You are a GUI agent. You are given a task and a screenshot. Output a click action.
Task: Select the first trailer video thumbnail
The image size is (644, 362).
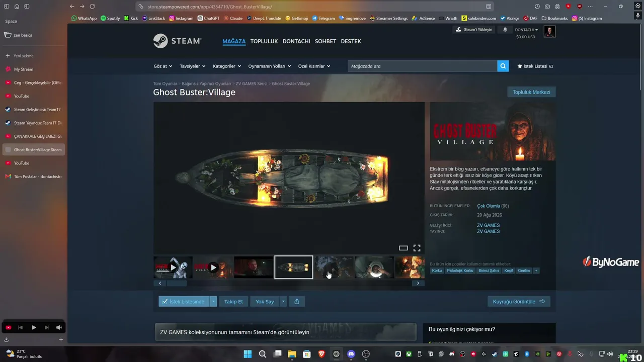point(173,267)
